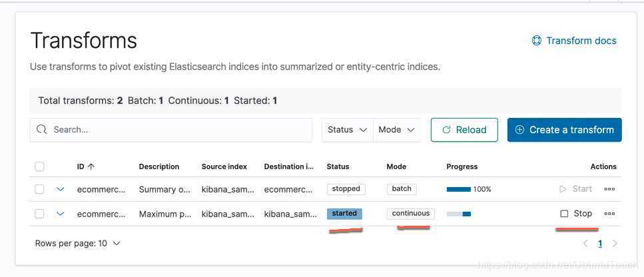Click into the transforms Search field
644x277 pixels.
(x=180, y=130)
